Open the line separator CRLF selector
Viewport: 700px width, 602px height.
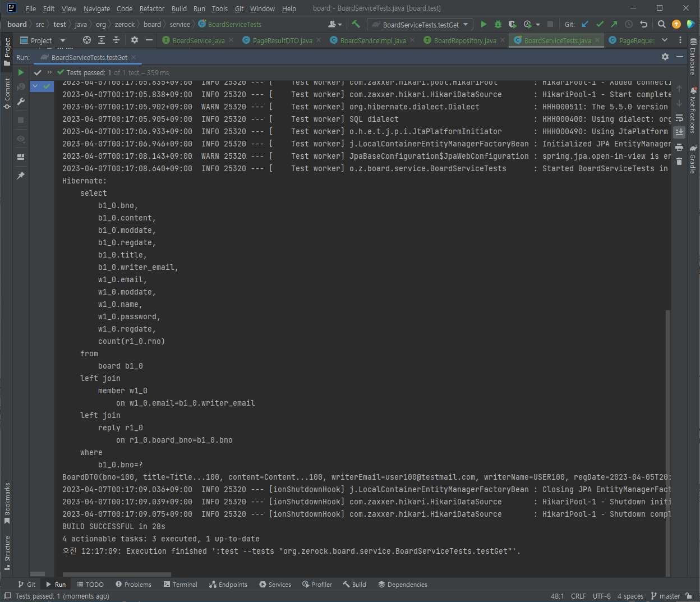pos(578,596)
